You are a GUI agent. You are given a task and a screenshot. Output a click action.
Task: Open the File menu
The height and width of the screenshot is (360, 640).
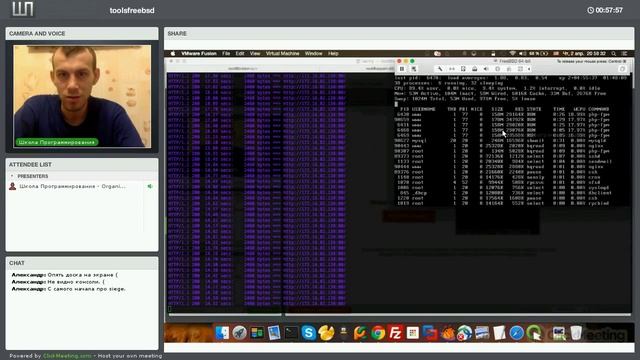point(226,53)
